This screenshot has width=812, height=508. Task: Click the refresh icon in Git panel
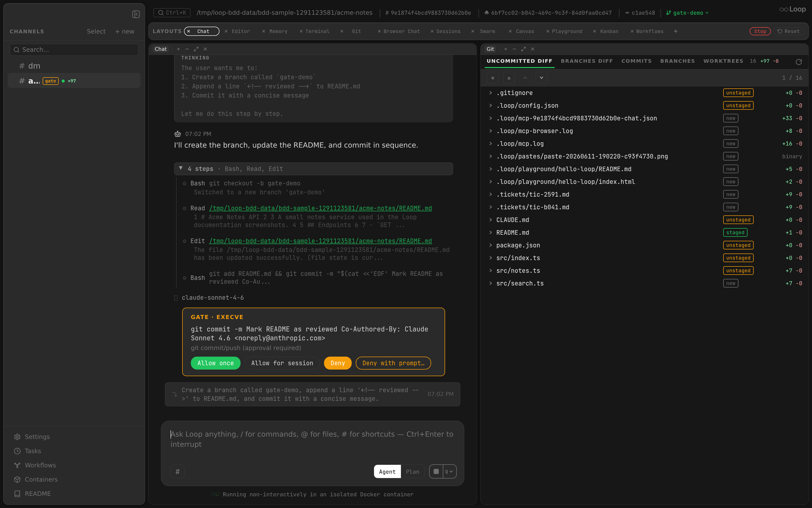click(x=799, y=62)
